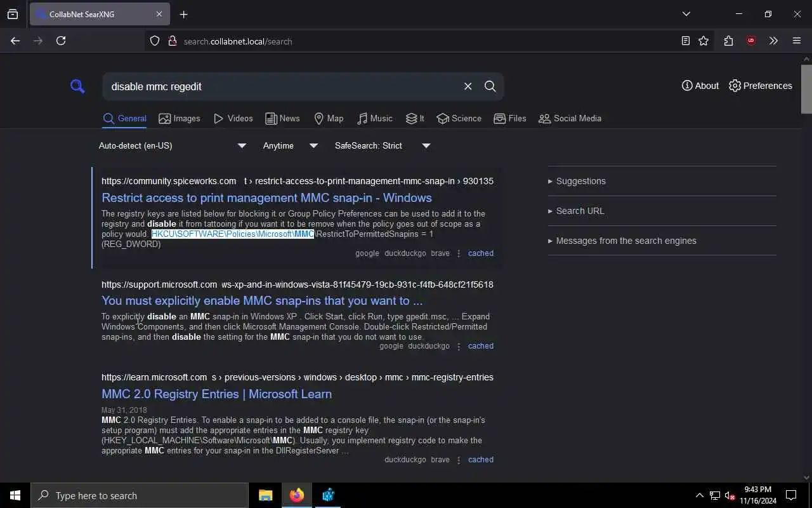Expand the Search URL section
812x508 pixels.
click(576, 211)
